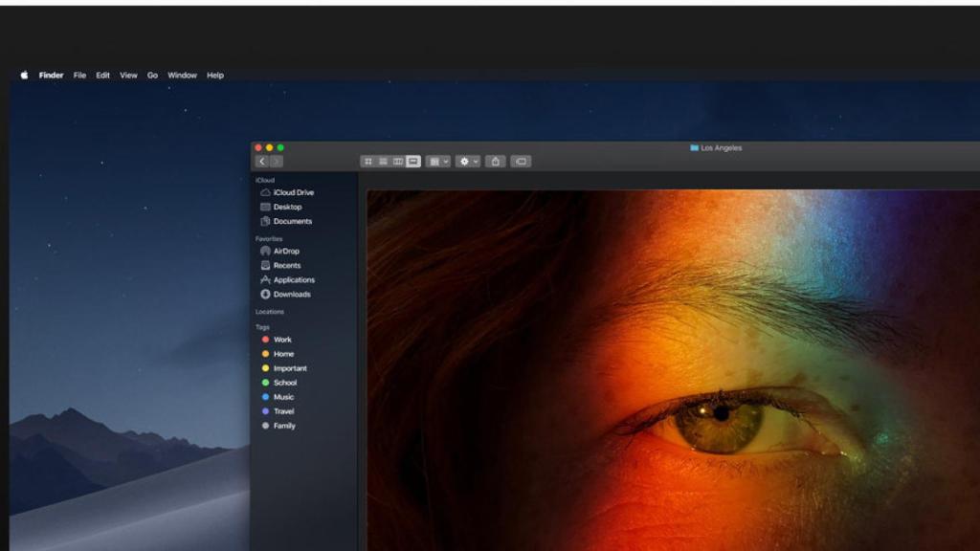Open the item grouping dropdown
This screenshot has width=980, height=551.
click(x=435, y=161)
